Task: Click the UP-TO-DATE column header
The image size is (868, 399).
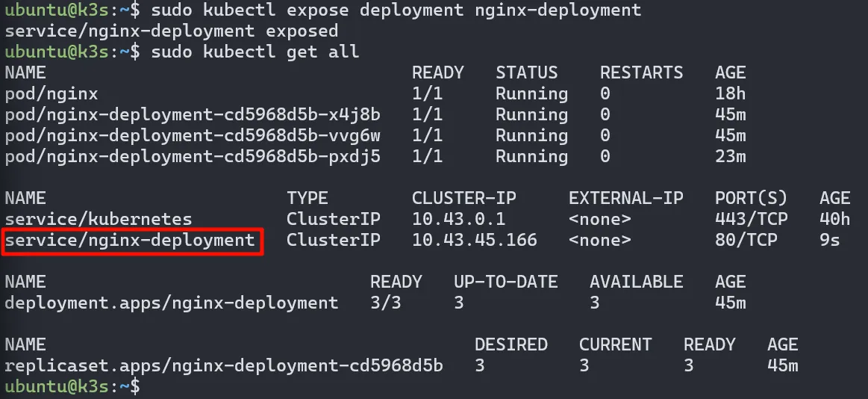Action: [505, 282]
